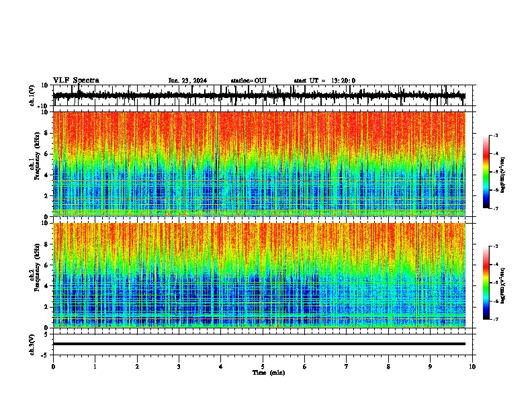The image size is (532, 411).
Task: Click time axis tick label "1"
Action: pos(95,367)
